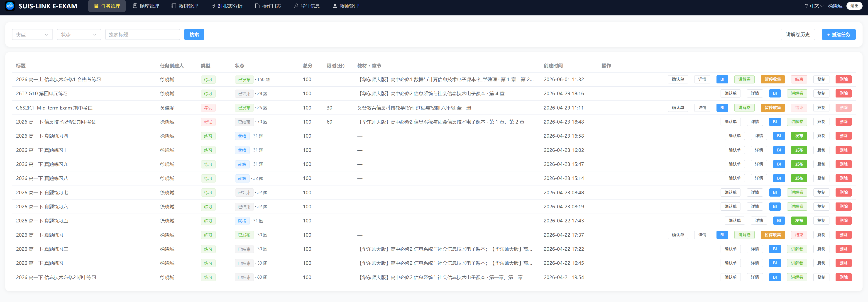Click 结束 for 2026 高一上 合格考练习 row
868x302 pixels.
tap(799, 79)
